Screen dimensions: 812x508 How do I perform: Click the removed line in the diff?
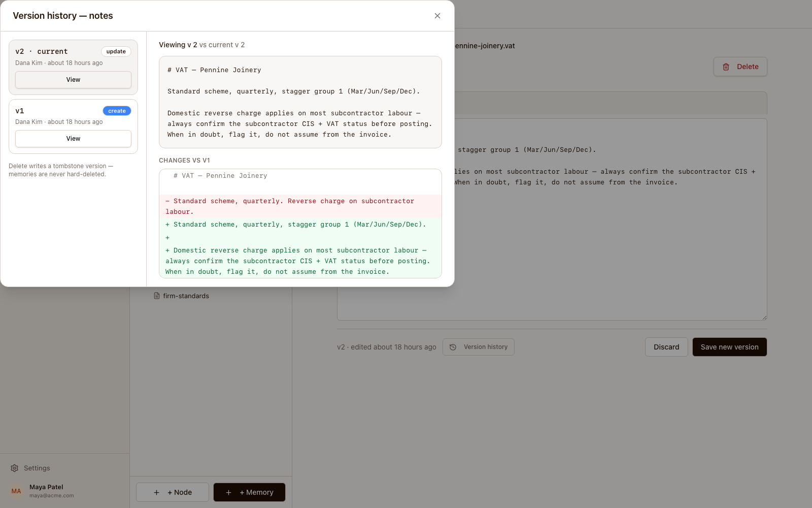tap(300, 206)
